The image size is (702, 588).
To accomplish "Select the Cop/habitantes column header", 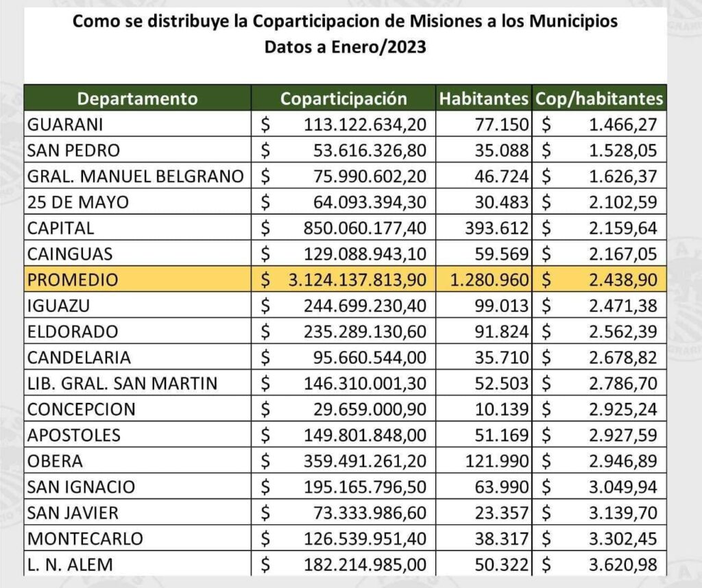I will tap(600, 98).
